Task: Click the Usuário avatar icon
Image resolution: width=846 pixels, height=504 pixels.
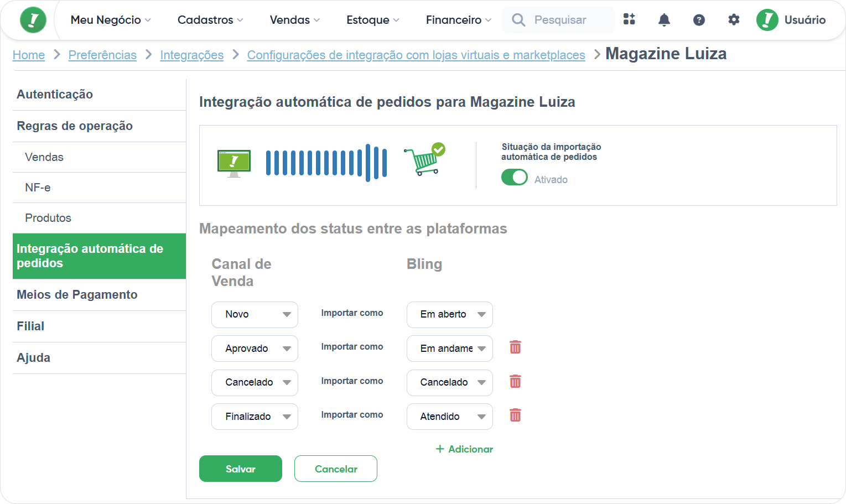Action: pyautogui.click(x=767, y=20)
